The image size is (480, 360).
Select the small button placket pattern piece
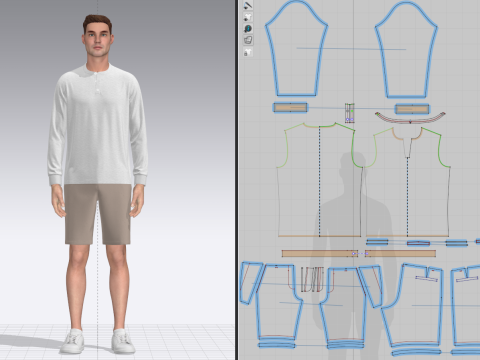(349, 113)
